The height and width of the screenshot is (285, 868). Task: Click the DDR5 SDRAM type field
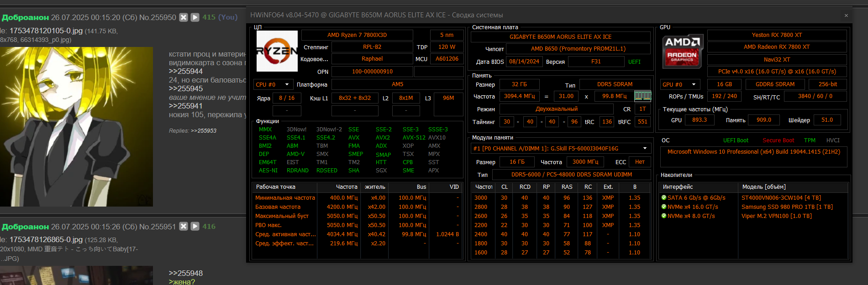(x=615, y=84)
